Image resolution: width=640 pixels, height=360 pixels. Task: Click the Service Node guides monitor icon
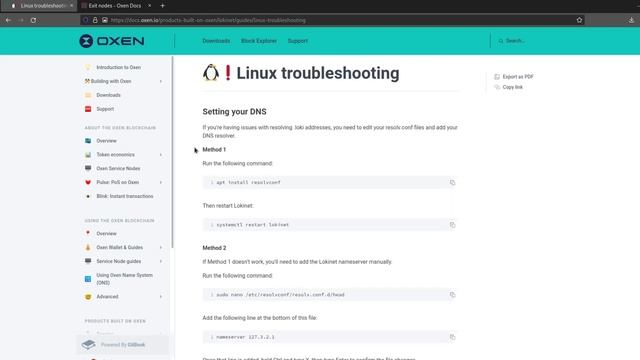[x=88, y=261]
